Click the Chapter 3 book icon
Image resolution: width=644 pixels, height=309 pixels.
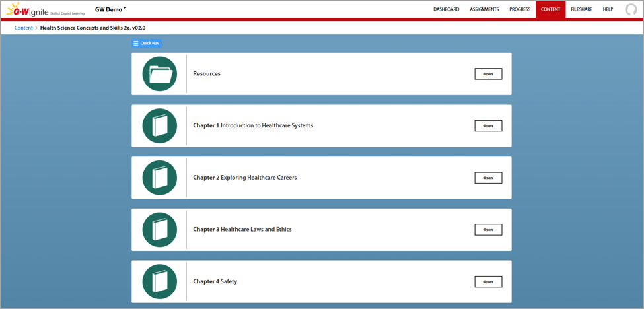click(159, 230)
